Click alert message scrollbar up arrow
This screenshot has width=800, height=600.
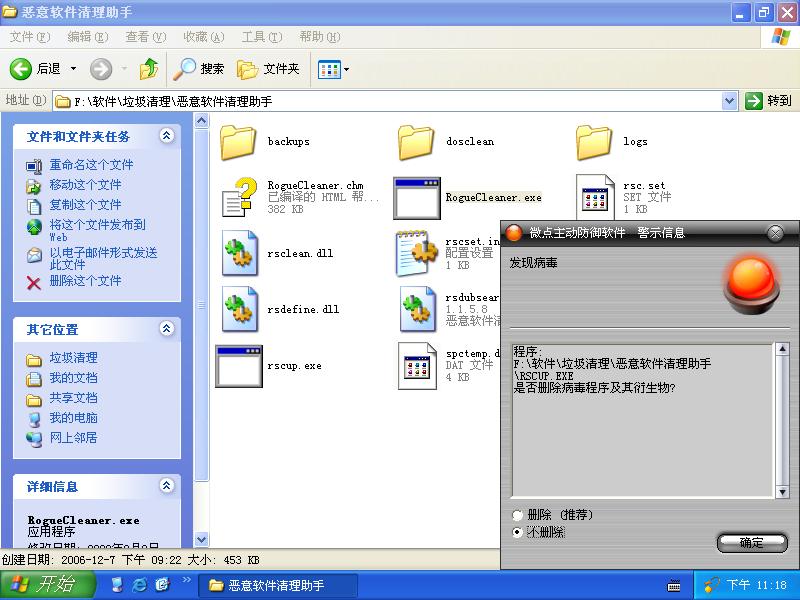point(782,348)
